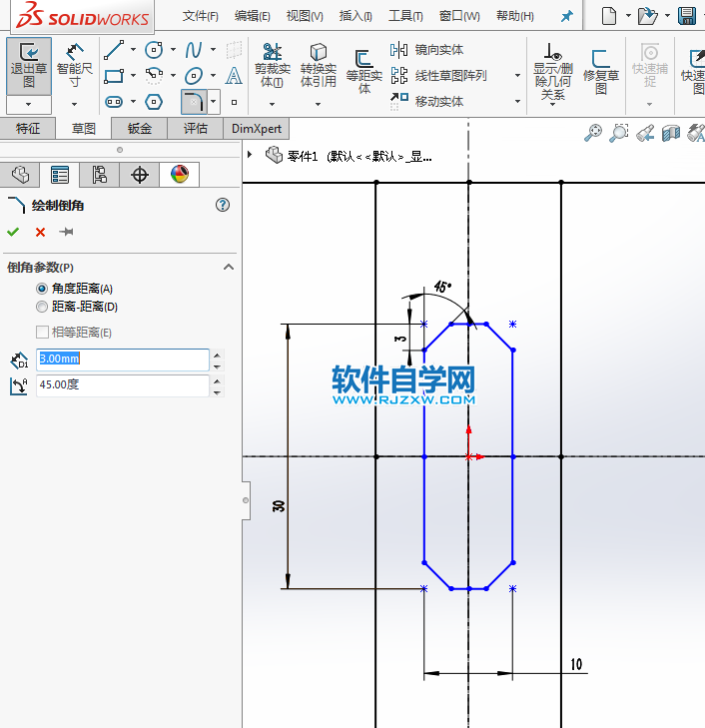Open the ConfigurationManager tab

click(99, 175)
